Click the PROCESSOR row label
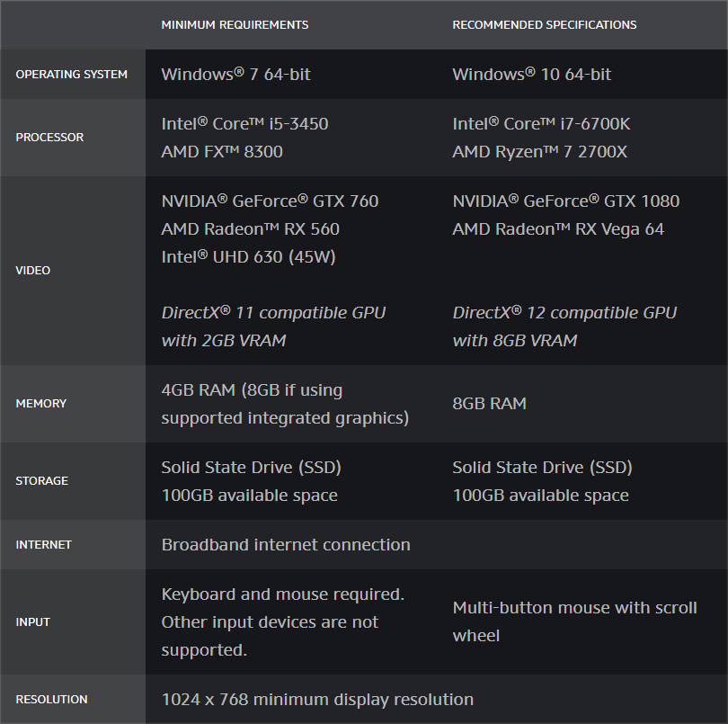728x724 pixels. coord(49,137)
